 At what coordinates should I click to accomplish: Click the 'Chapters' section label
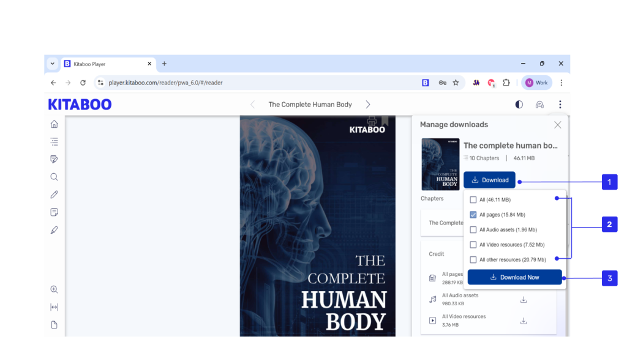coord(432,199)
